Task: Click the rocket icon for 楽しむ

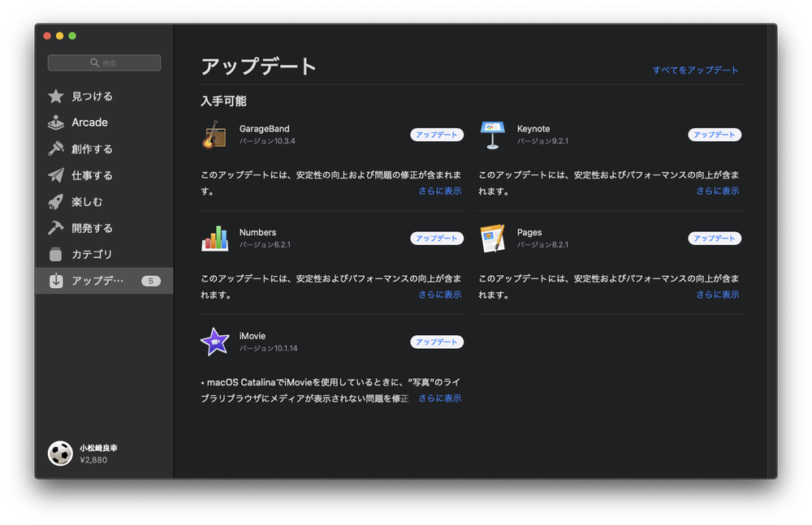Action: (x=56, y=202)
